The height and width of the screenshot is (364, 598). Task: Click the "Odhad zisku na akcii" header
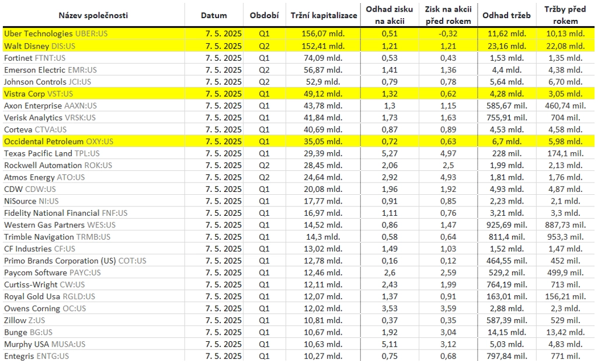(390, 15)
